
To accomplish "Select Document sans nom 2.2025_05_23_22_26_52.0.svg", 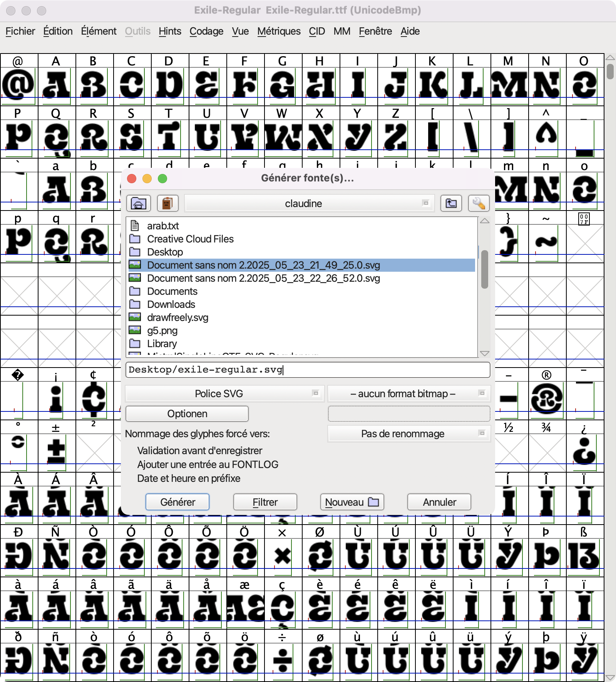I will coord(301,278).
